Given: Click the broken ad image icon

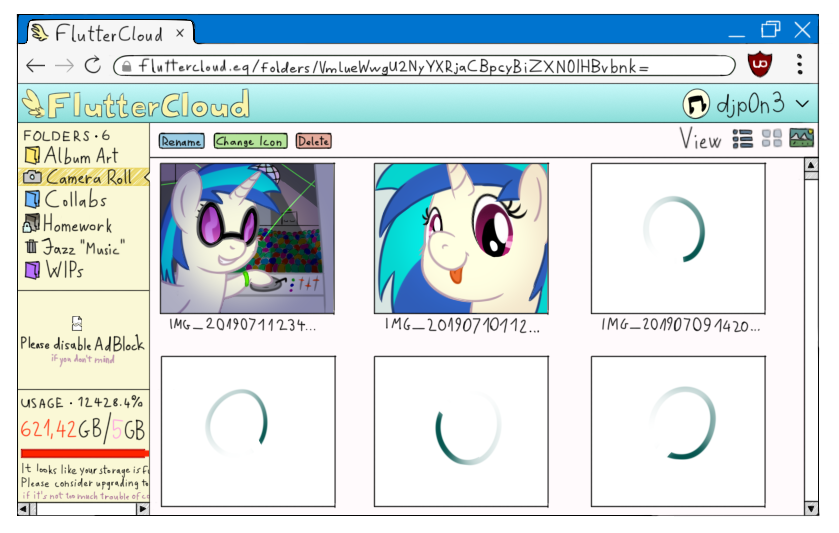Looking at the screenshot, I should point(77,323).
